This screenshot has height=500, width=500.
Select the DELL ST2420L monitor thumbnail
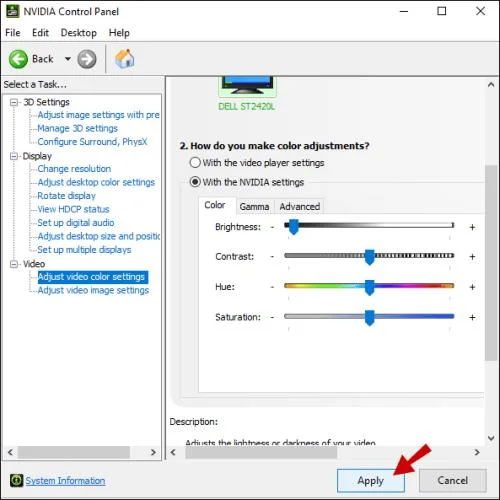247,87
